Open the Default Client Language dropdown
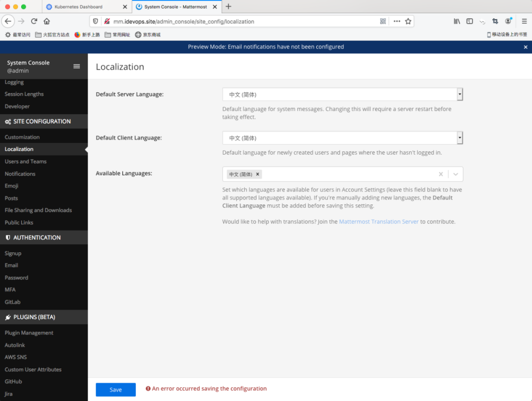 coord(343,138)
